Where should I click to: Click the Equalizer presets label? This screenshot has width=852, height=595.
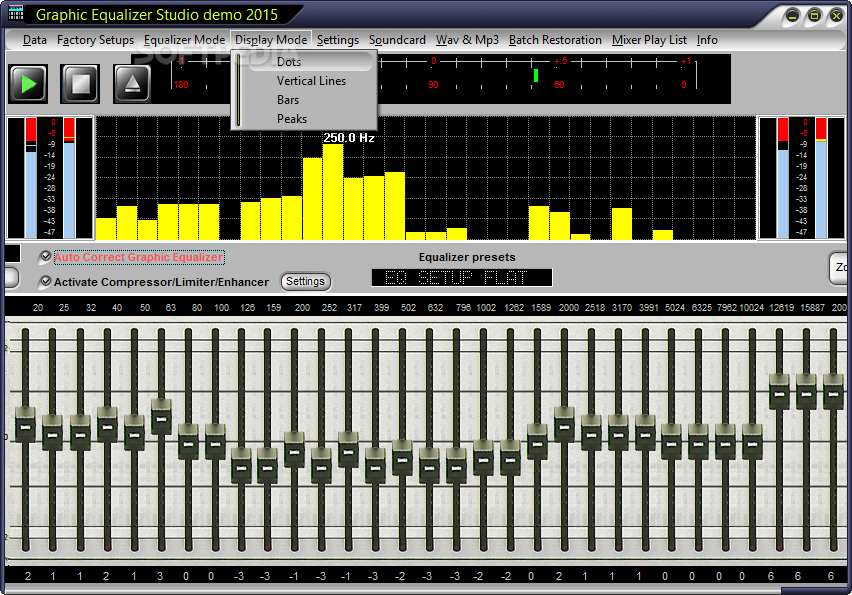point(467,257)
